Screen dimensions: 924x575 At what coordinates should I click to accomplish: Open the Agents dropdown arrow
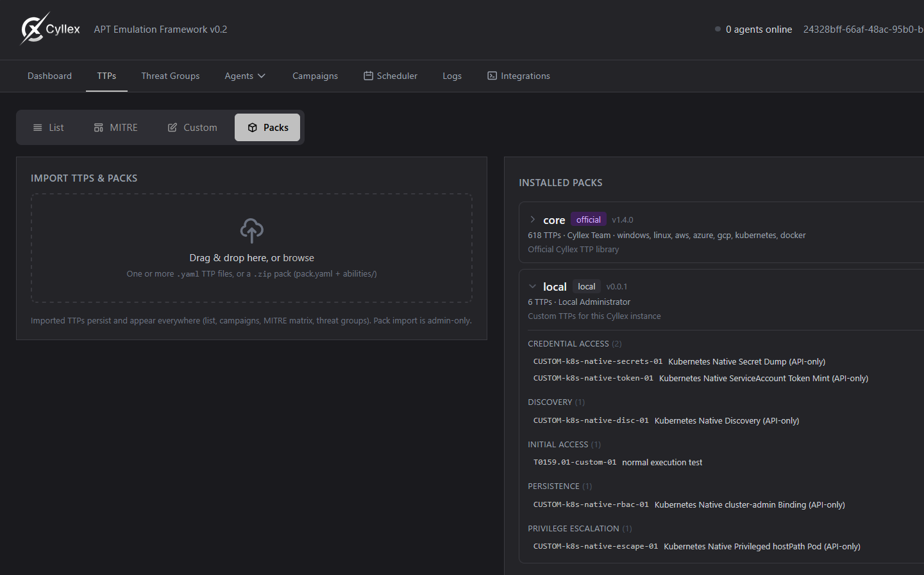click(262, 76)
